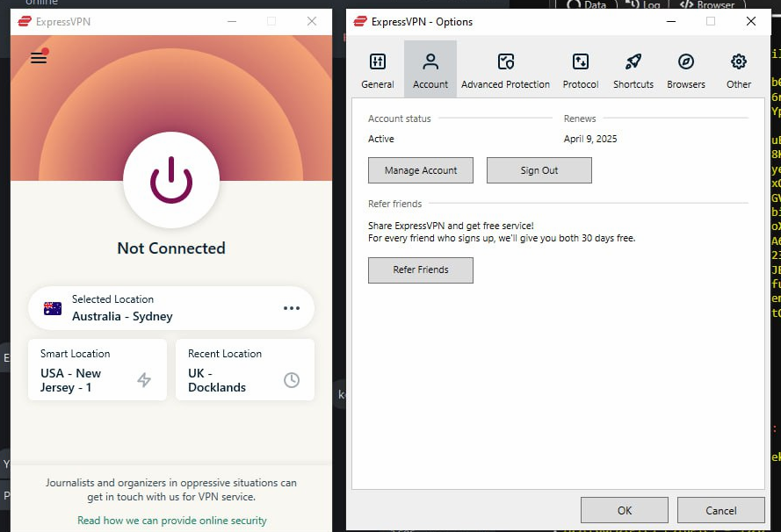Click the Selected Location Australia - Sydney card
The width and height of the screenshot is (781, 532).
pyautogui.click(x=171, y=308)
